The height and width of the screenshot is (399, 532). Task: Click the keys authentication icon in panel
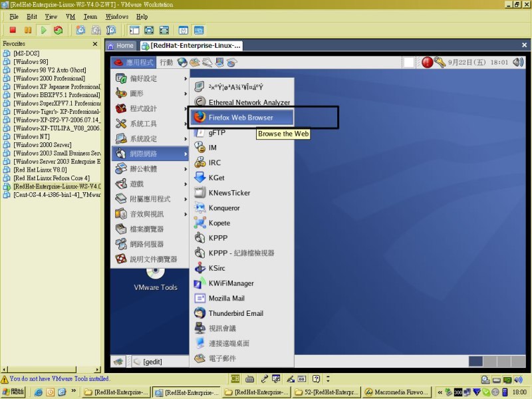click(x=440, y=62)
